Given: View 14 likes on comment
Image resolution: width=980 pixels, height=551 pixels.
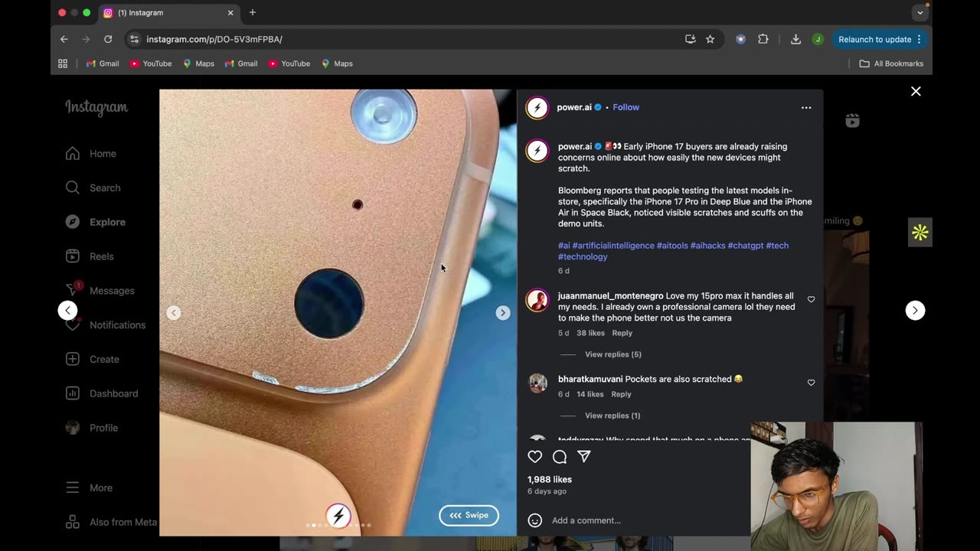Looking at the screenshot, I should [590, 394].
